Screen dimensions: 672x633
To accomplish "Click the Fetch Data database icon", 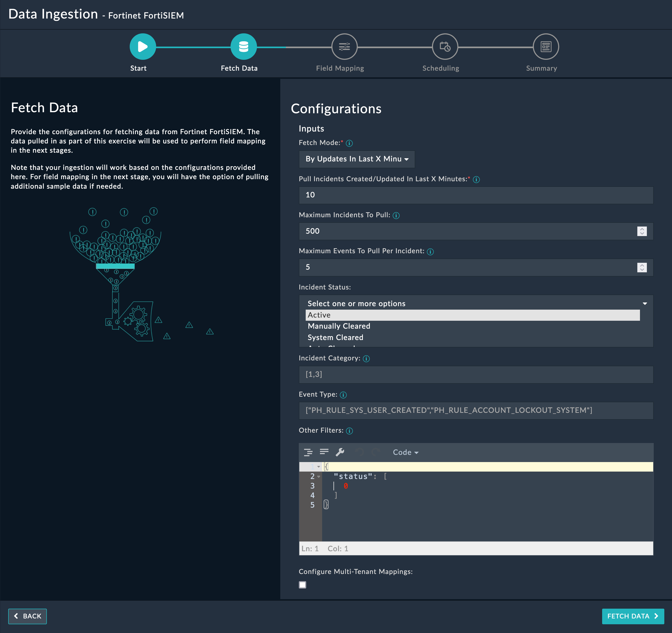I will (243, 47).
